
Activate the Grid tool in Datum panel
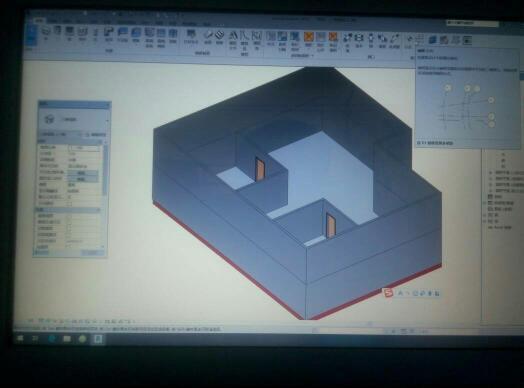[x=420, y=39]
